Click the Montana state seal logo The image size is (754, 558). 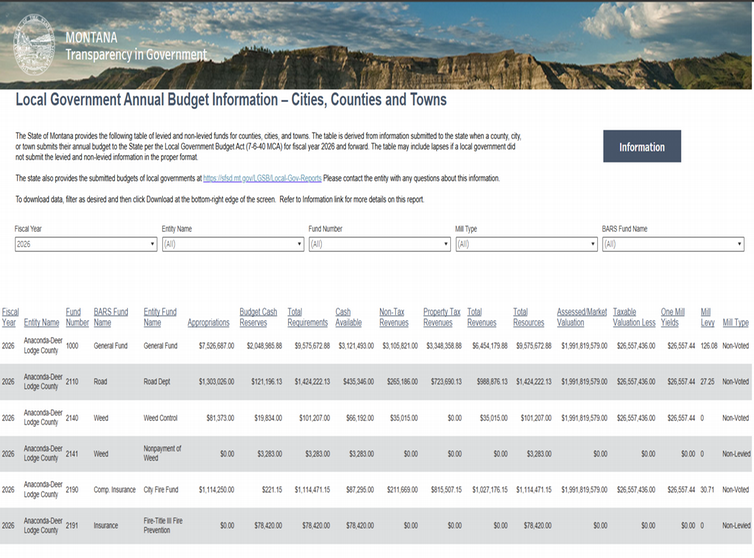tap(34, 45)
